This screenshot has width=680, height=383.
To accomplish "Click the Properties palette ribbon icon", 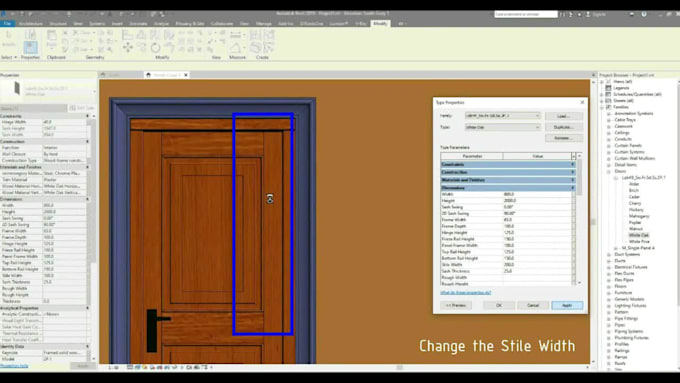I will tap(30, 47).
